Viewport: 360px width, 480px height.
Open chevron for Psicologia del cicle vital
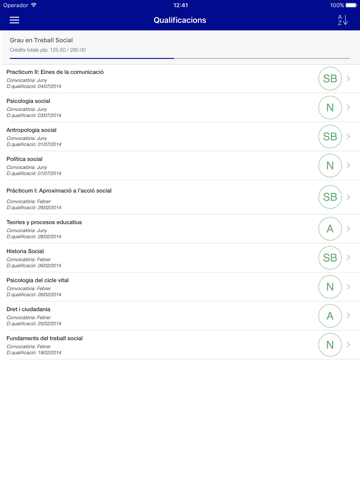point(348,286)
